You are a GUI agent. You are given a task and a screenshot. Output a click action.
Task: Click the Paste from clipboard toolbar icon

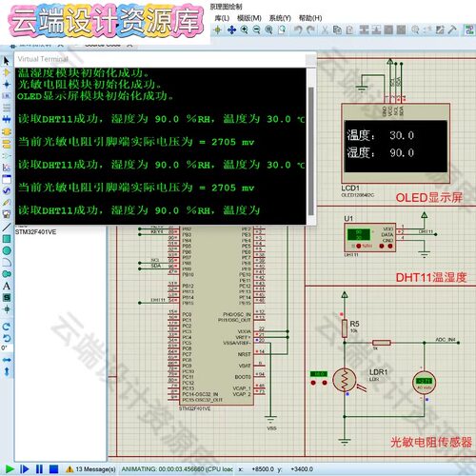click(349, 30)
